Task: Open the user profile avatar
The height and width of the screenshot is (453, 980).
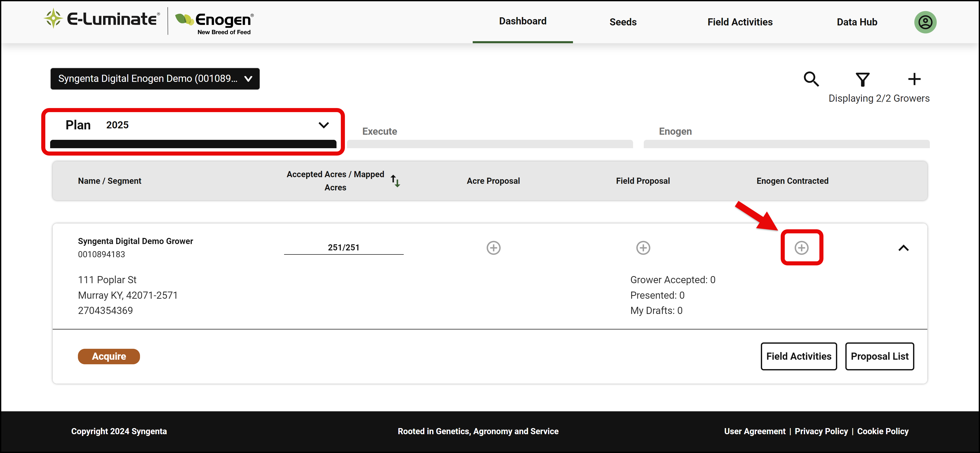Action: (x=925, y=22)
